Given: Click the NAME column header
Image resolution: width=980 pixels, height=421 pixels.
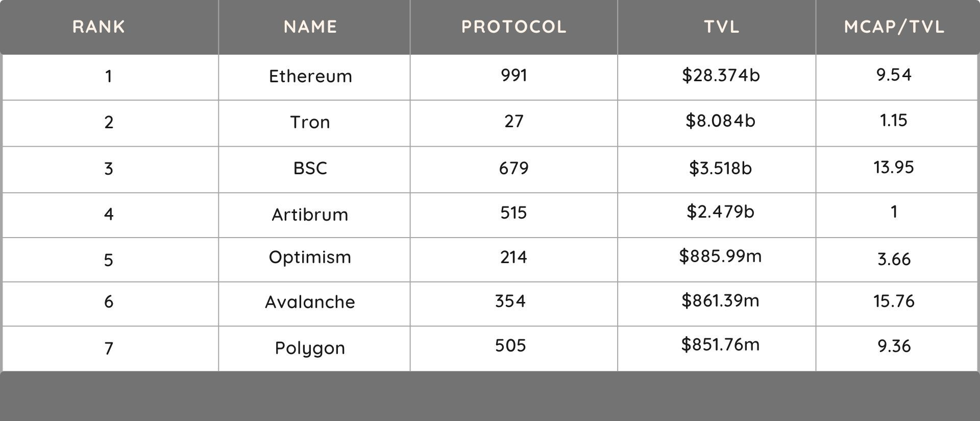Looking at the screenshot, I should click(310, 27).
